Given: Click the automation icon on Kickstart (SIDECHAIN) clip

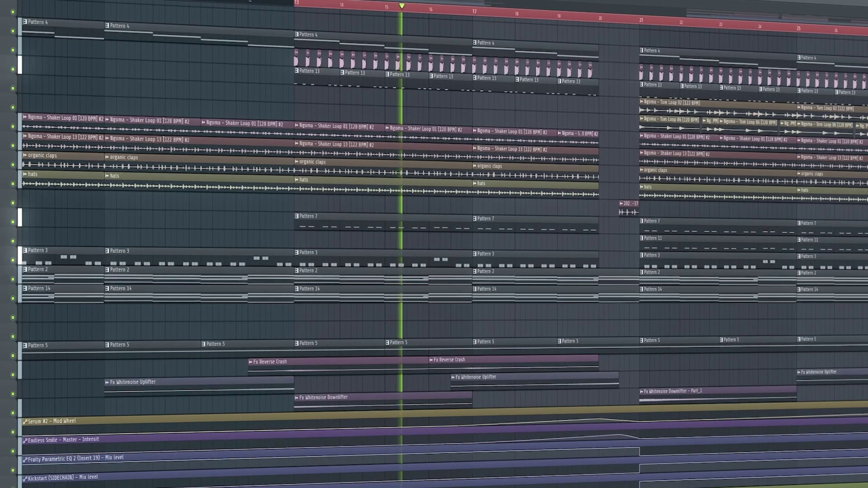Looking at the screenshot, I should (25, 479).
